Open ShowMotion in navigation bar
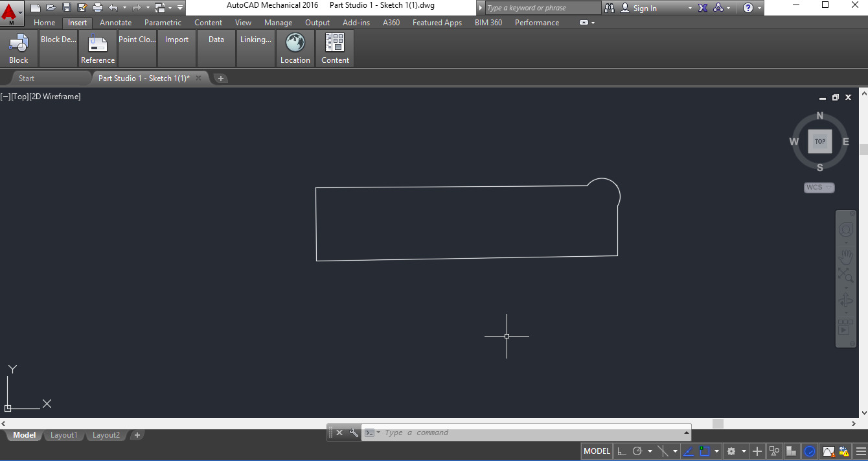Image resolution: width=868 pixels, height=461 pixels. pos(845,326)
